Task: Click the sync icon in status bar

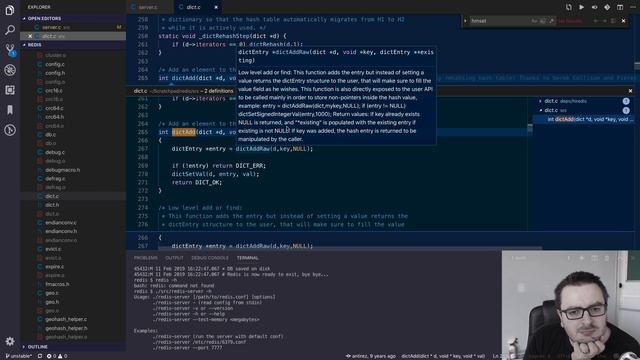Action: tap(40, 356)
